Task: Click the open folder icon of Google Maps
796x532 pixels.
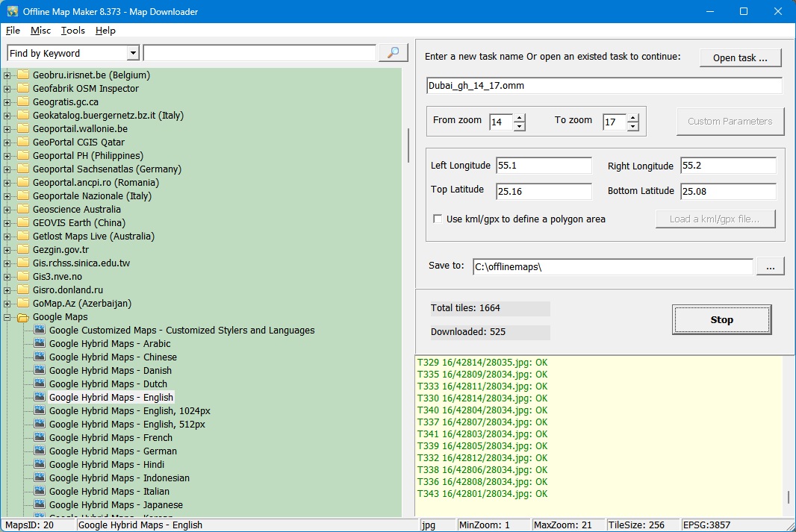Action: 23,317
